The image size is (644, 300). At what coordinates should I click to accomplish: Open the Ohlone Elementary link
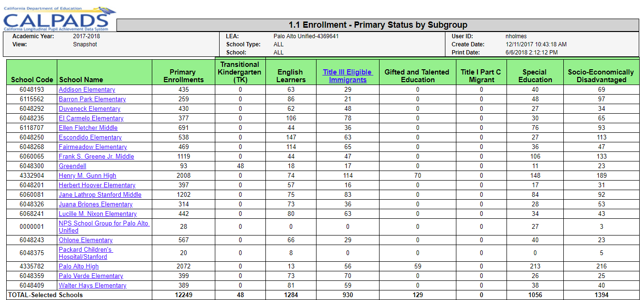85,240
